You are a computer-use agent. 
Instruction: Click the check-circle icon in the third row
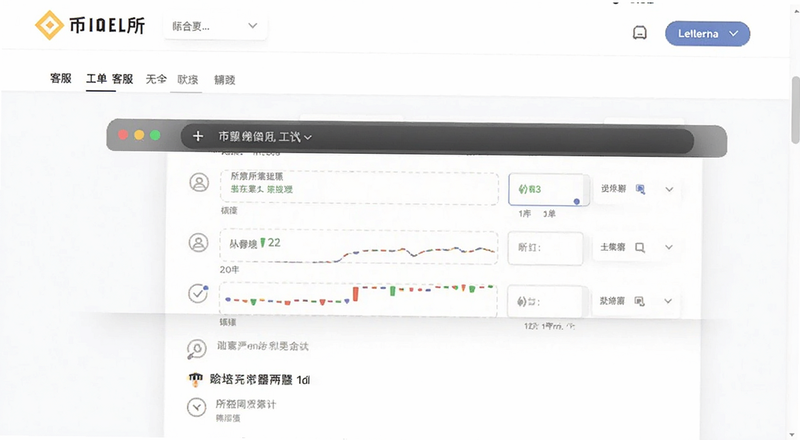pyautogui.click(x=198, y=293)
